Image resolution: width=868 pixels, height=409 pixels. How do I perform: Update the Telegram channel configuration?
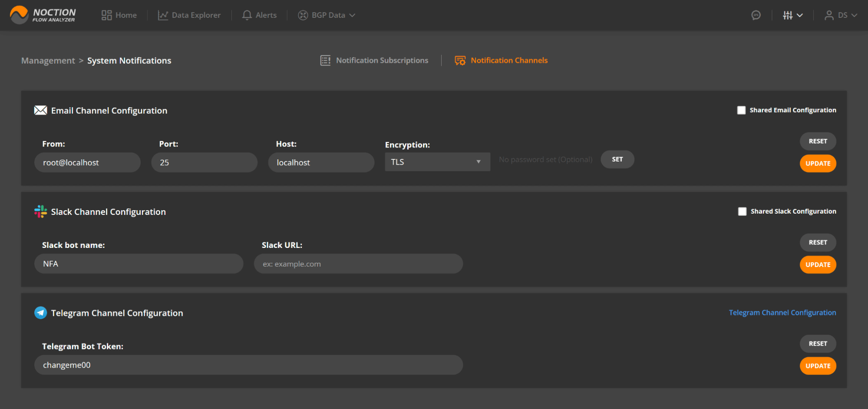click(x=818, y=366)
